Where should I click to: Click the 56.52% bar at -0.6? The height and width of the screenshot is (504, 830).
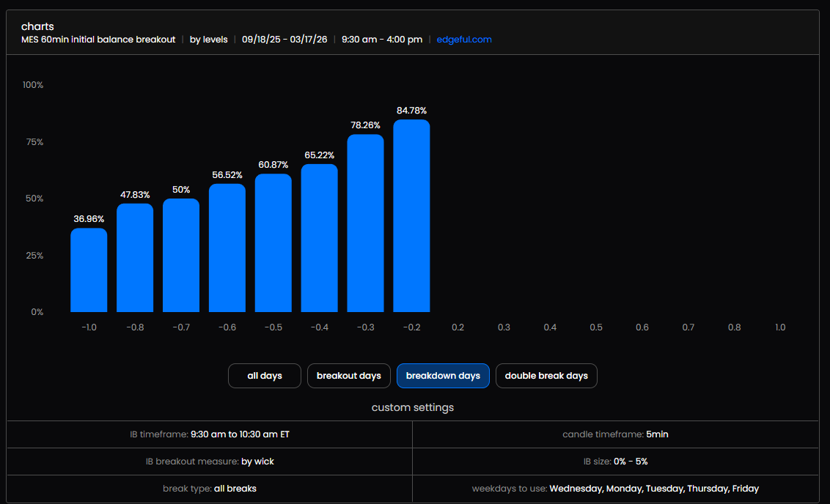point(227,248)
